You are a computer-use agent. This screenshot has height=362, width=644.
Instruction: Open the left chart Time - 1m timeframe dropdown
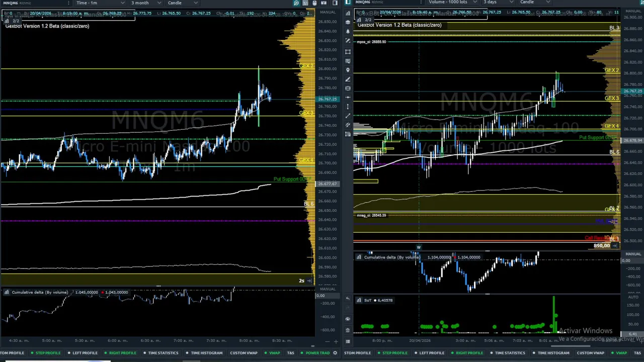tap(100, 3)
